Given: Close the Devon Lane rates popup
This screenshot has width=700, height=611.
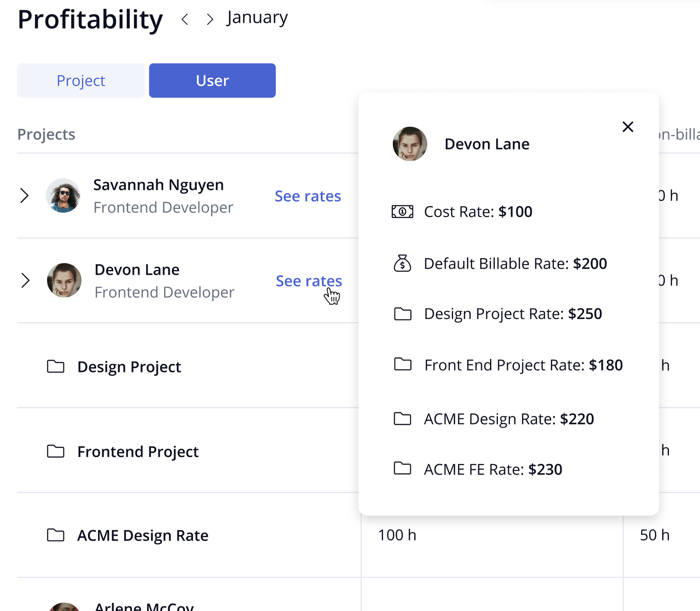Looking at the screenshot, I should (628, 127).
